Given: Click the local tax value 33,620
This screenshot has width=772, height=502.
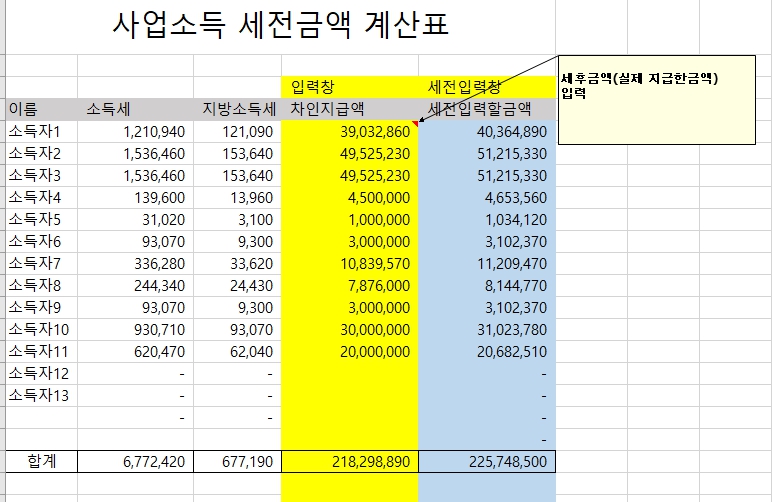Looking at the screenshot, I should [x=237, y=263].
